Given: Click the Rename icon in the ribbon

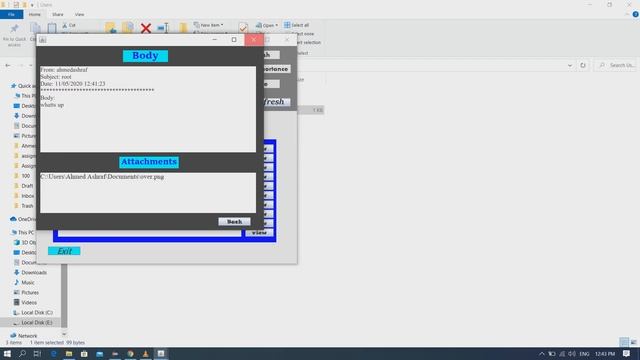Looking at the screenshot, I should pyautogui.click(x=163, y=28).
